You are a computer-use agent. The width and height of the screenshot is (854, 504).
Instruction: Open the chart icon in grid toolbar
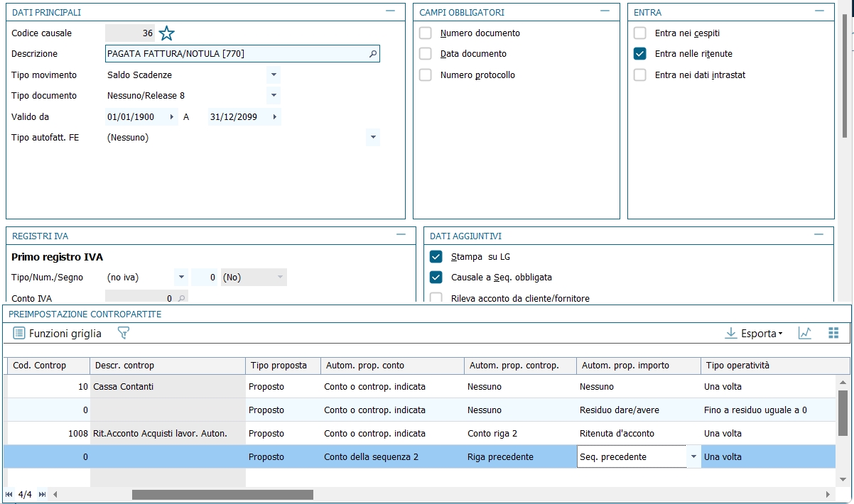click(x=805, y=333)
